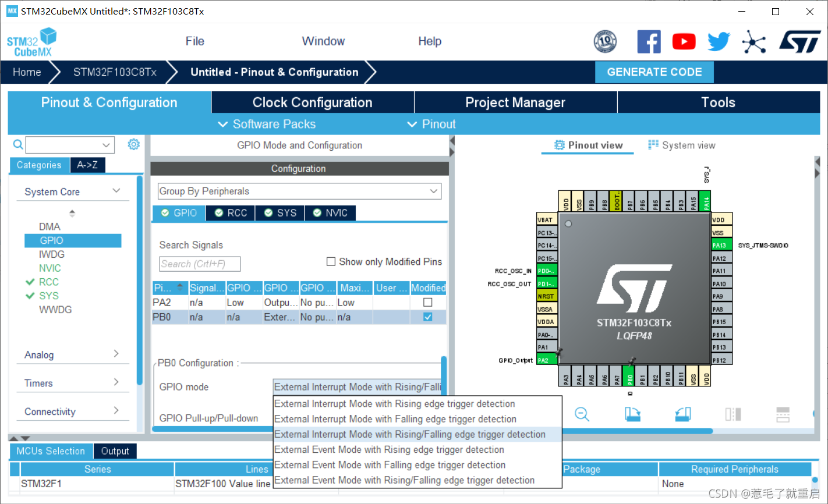Click the GENERATE CODE button
This screenshot has height=504, width=828.
[654, 72]
